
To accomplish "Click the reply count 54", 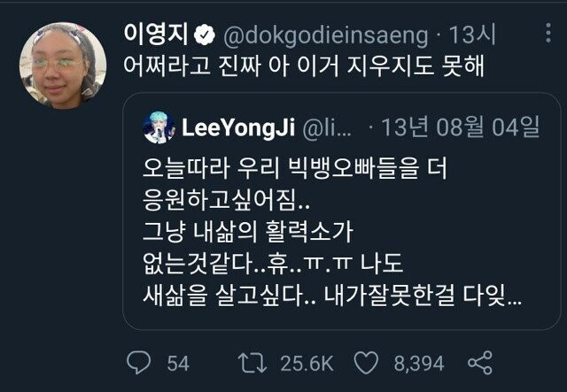I will click(x=178, y=363).
